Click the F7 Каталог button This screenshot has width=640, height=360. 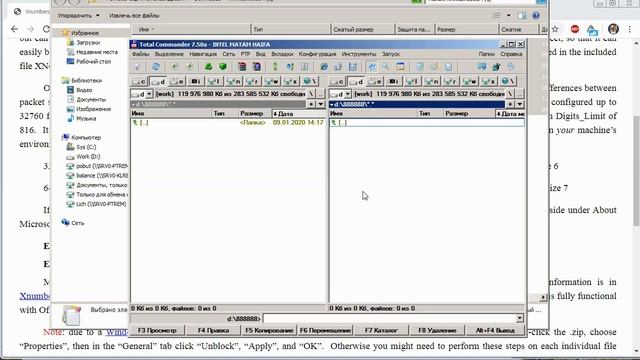tap(381, 330)
